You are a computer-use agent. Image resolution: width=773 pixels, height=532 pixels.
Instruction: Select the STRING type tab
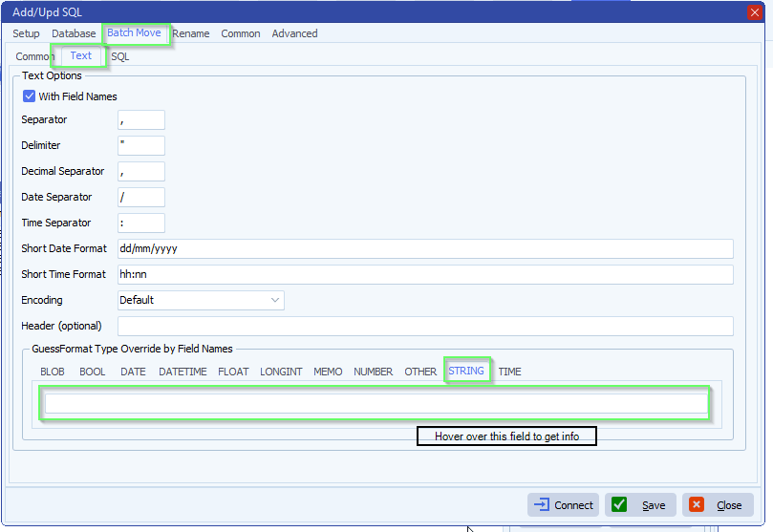(x=466, y=371)
